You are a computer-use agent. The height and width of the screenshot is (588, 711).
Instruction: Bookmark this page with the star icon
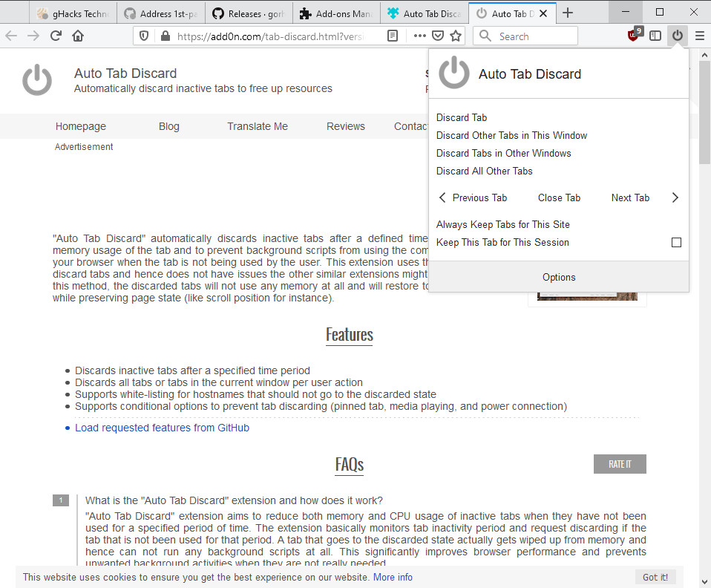coord(456,36)
